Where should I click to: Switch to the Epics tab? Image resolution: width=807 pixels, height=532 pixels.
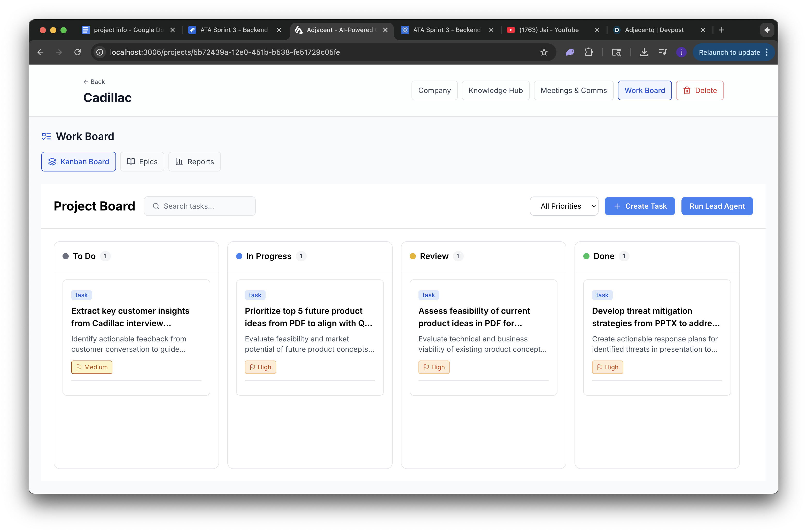tap(142, 161)
